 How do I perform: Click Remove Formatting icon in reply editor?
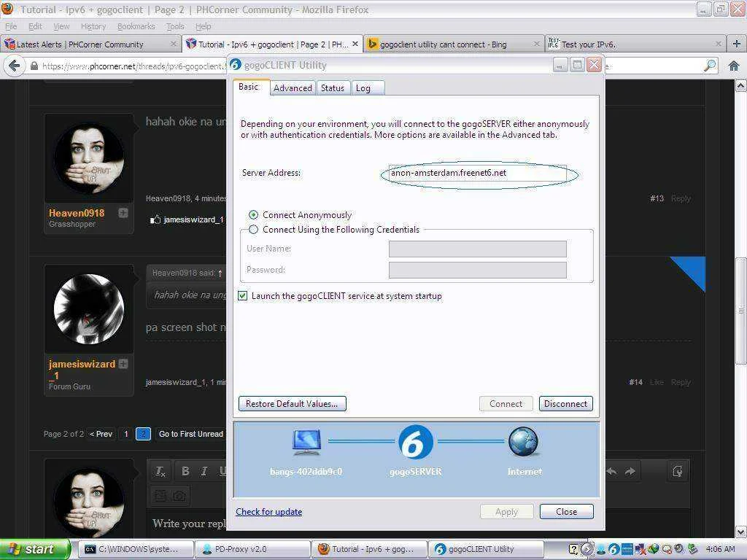click(160, 472)
